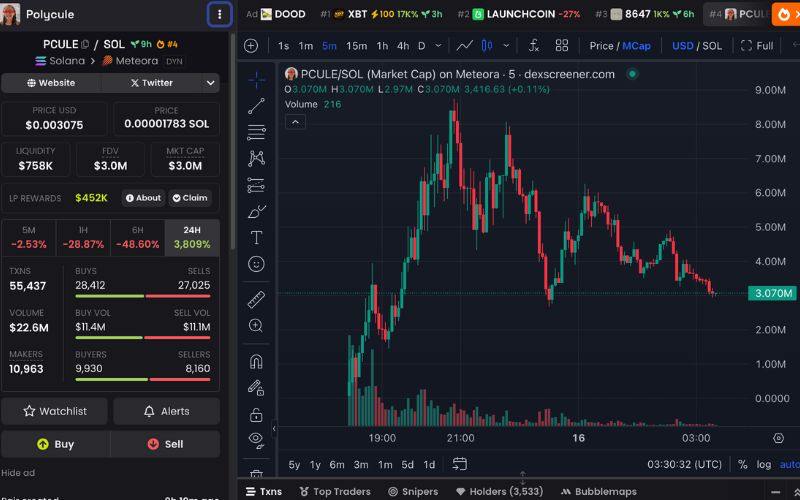Add PCULE to Watchlist
Image resolution: width=800 pixels, height=500 pixels.
point(55,411)
